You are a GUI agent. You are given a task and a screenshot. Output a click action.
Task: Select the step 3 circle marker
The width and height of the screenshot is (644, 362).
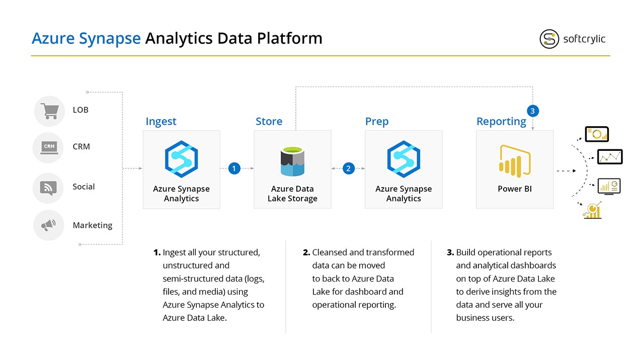coord(533,110)
